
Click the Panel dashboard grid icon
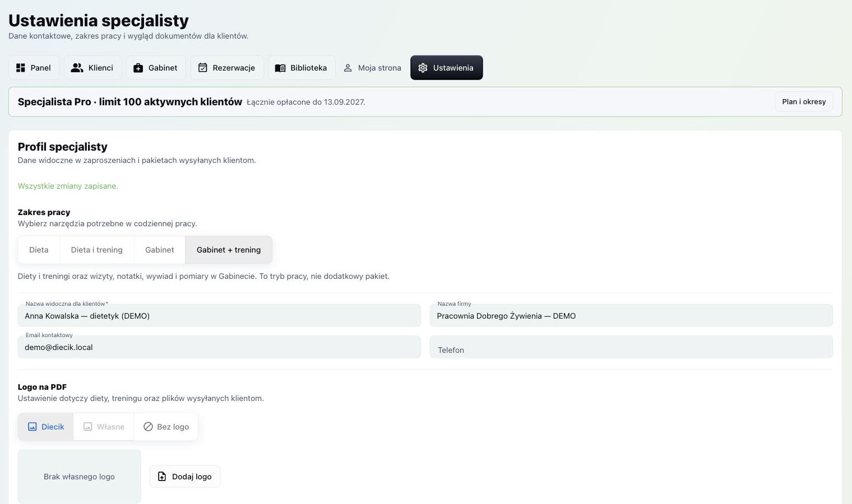[21, 68]
